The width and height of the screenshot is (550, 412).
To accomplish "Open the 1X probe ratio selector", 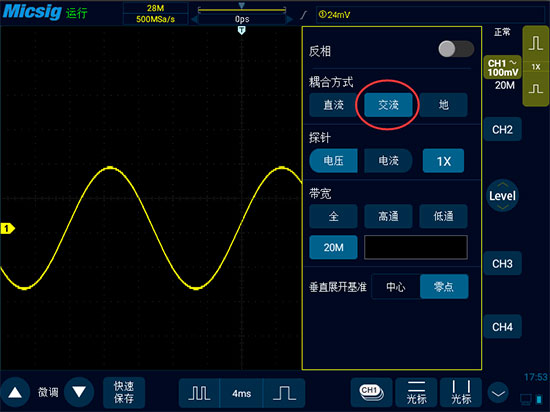I will point(443,161).
